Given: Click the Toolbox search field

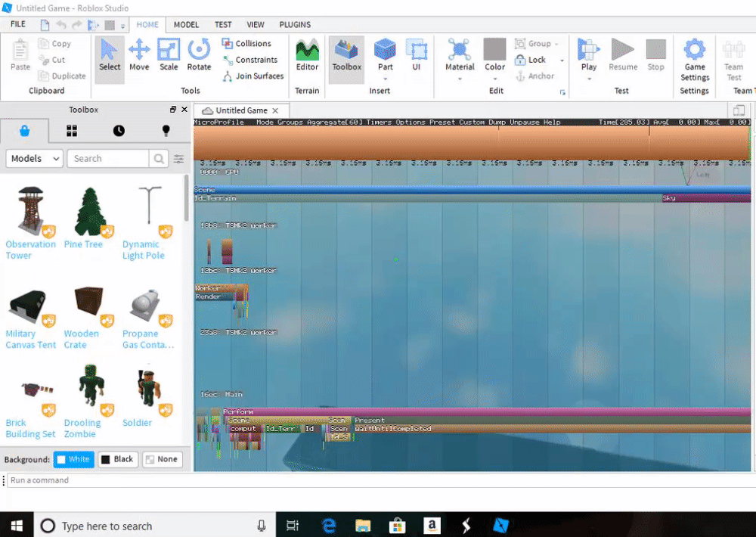Looking at the screenshot, I should pos(108,159).
